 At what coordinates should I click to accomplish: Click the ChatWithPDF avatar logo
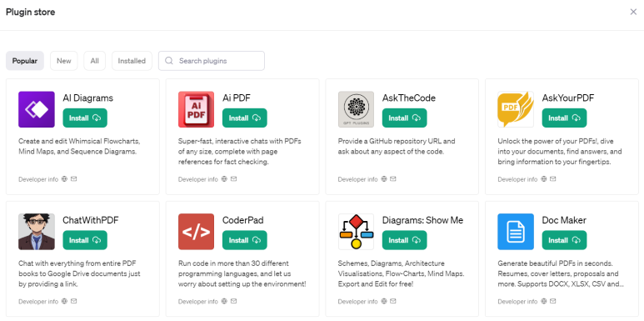pyautogui.click(x=37, y=232)
